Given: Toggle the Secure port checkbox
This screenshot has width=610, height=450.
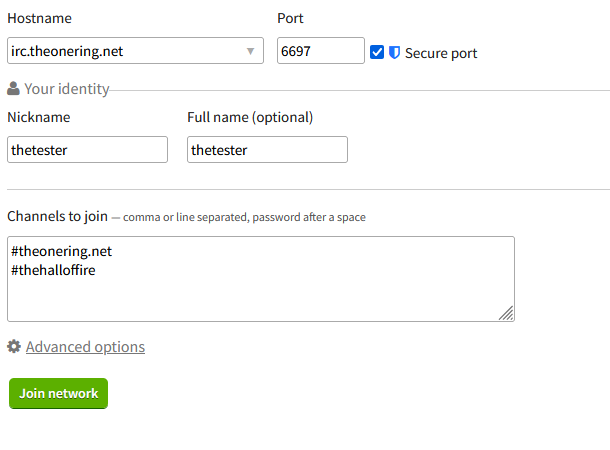Looking at the screenshot, I should (x=377, y=52).
